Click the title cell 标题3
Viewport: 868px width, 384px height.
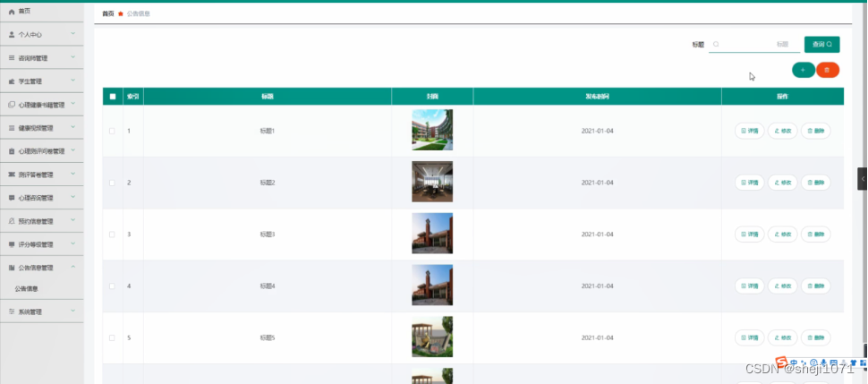[268, 235]
